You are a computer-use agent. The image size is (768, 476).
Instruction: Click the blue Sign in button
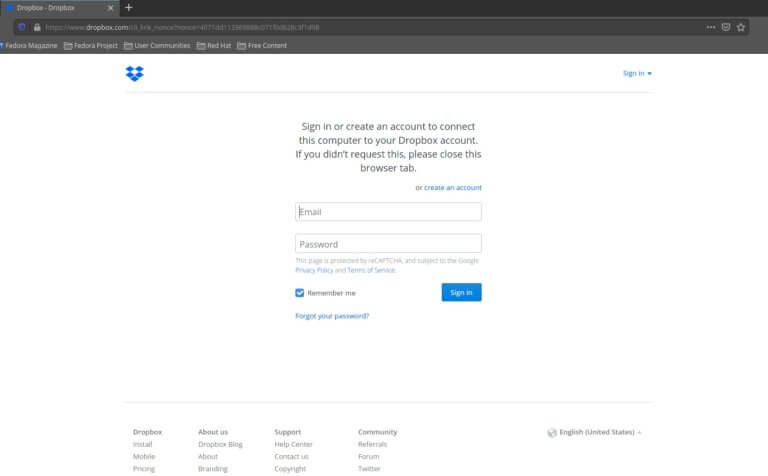pyautogui.click(x=461, y=292)
